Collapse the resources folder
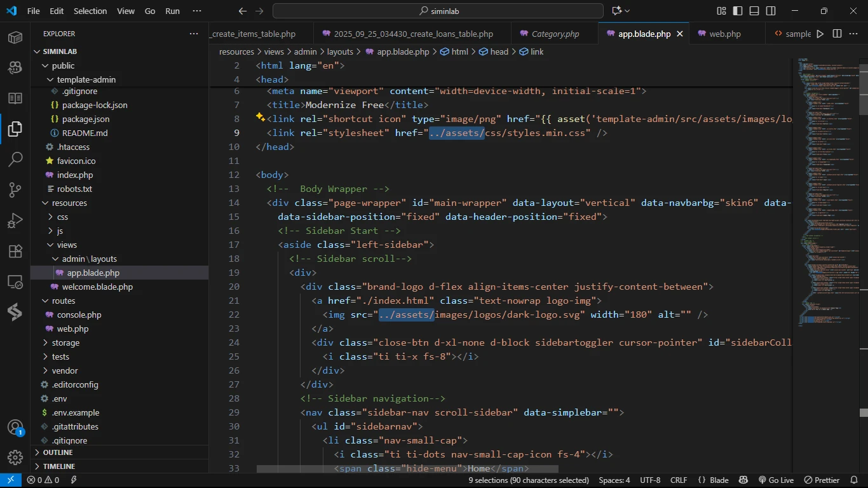Viewport: 868px width, 488px height. tap(69, 203)
